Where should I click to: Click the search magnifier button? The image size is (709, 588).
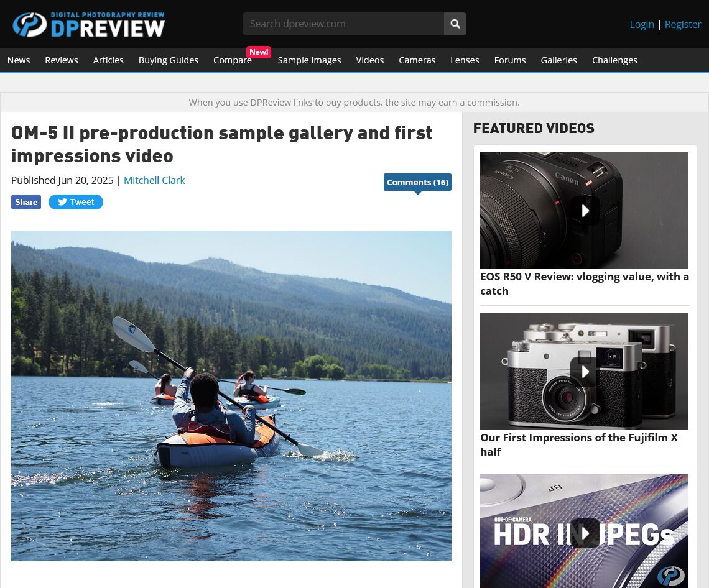pyautogui.click(x=455, y=24)
